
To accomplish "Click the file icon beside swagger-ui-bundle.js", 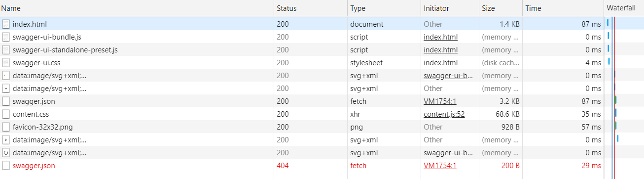I will (6, 37).
